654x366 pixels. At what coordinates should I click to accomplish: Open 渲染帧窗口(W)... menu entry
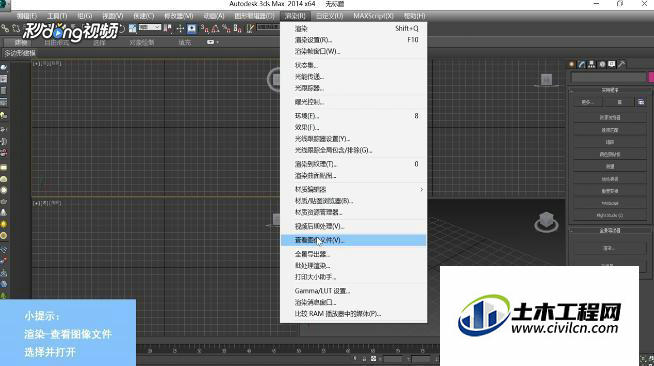(x=354, y=51)
